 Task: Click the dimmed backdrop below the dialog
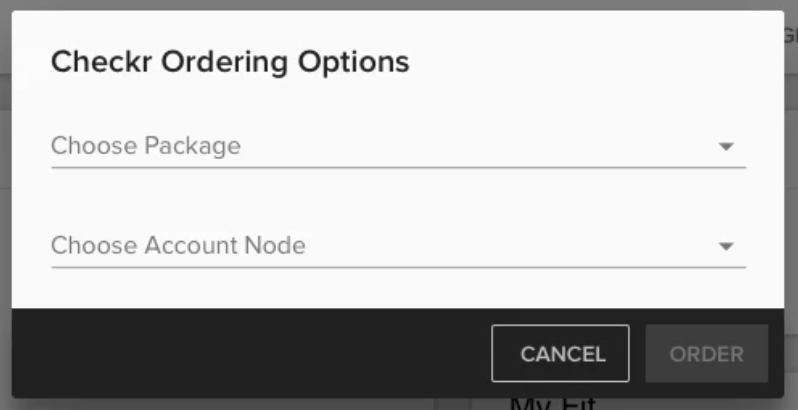pyautogui.click(x=250, y=404)
